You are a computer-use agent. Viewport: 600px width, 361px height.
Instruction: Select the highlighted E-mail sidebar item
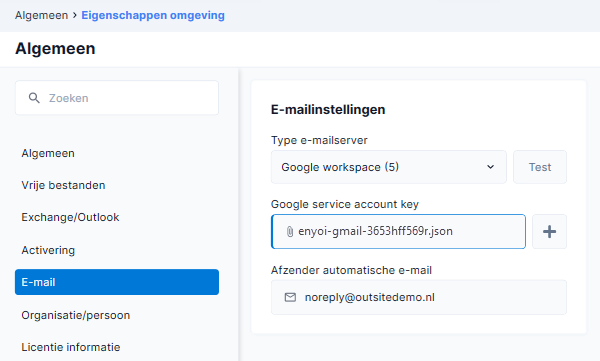[x=117, y=282]
